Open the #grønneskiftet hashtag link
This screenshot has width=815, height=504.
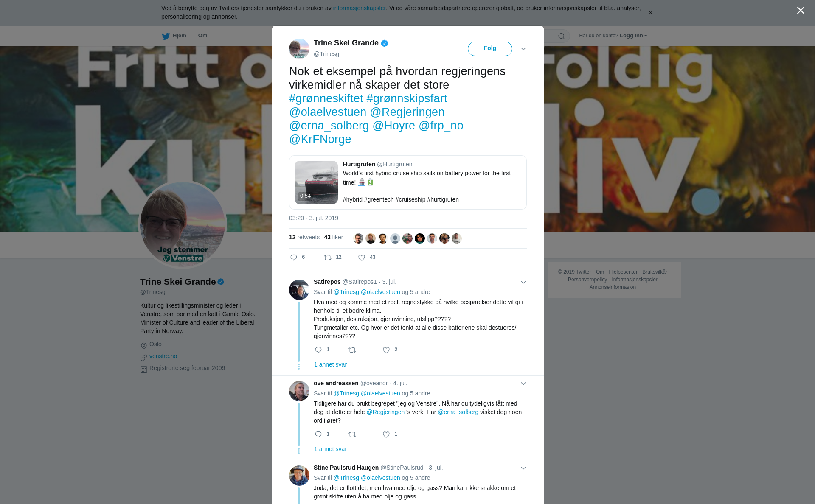coord(326,98)
